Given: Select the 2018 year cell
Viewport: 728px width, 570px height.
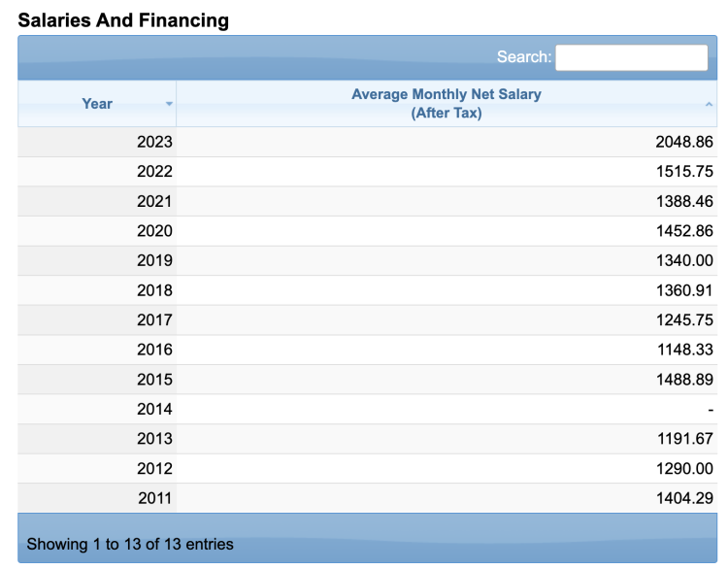Looking at the screenshot, I should click(x=154, y=290).
